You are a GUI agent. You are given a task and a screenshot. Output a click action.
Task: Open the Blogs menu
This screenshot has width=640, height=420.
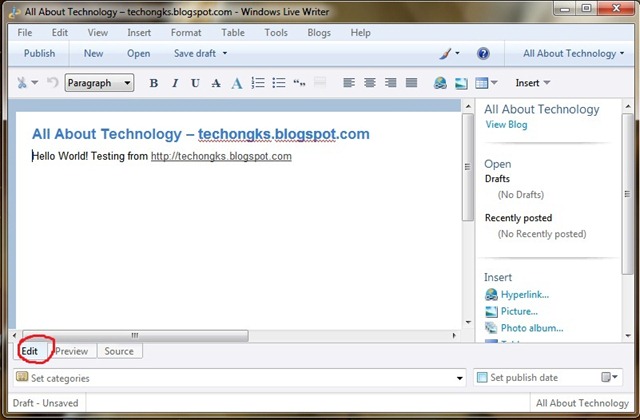tap(319, 33)
